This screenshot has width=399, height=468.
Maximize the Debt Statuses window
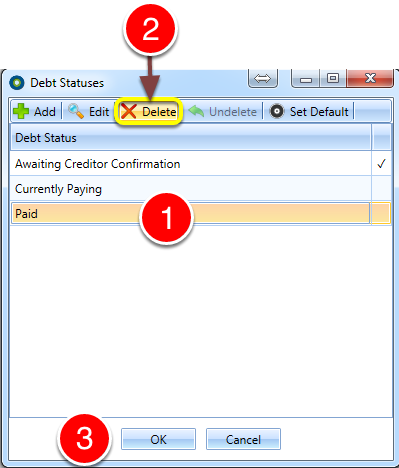pos(333,79)
